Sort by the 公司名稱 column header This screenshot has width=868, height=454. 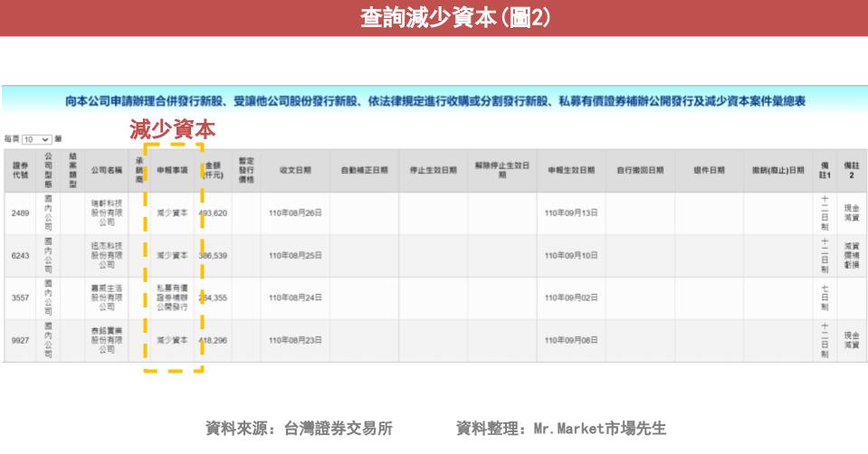click(107, 170)
